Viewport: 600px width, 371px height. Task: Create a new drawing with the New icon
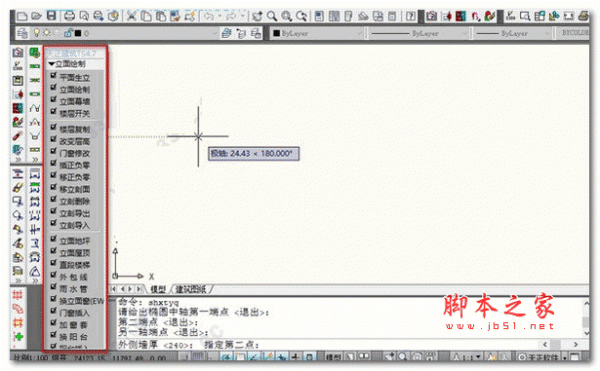coord(23,16)
